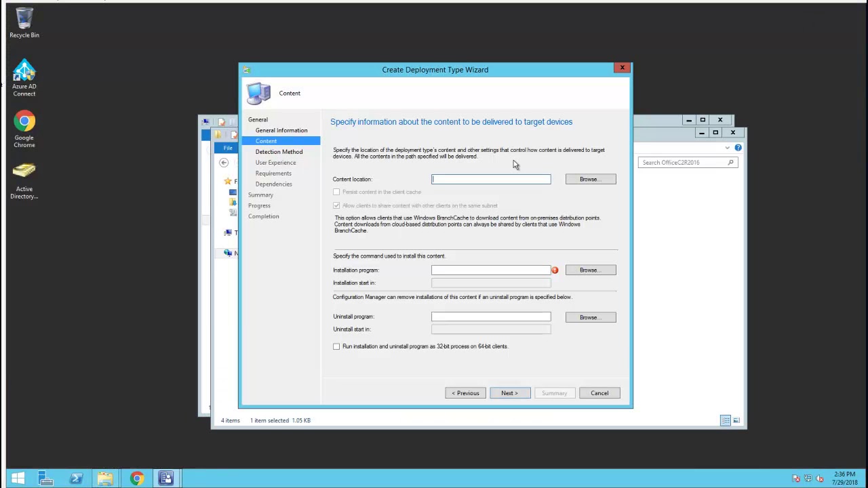
Task: Click the search magnifier in the OfficeC2R2016 search box
Action: (x=730, y=163)
